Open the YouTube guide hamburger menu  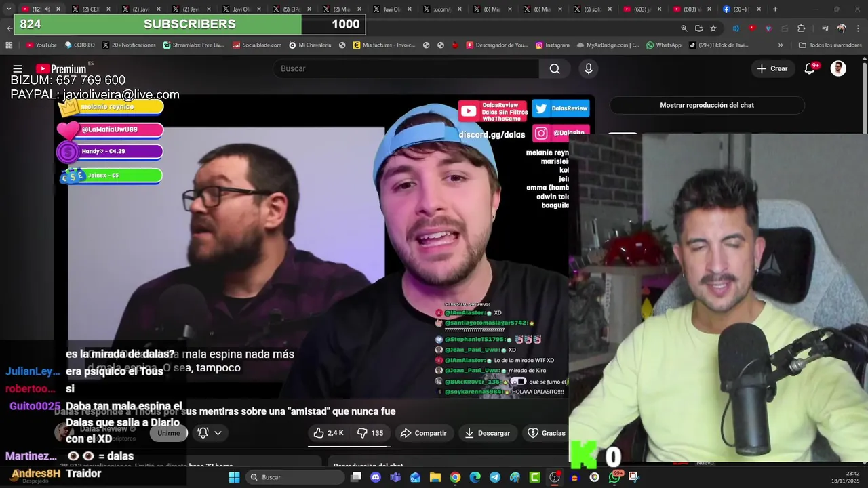click(18, 68)
